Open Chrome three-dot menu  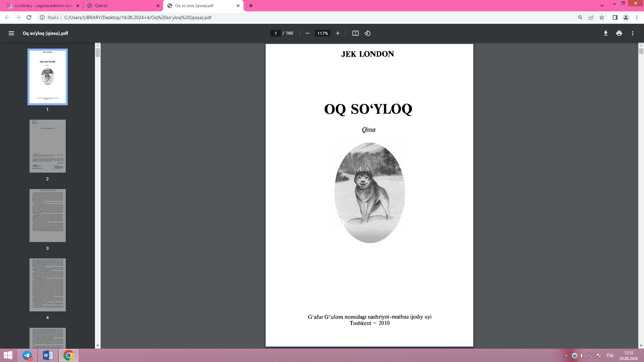[637, 17]
